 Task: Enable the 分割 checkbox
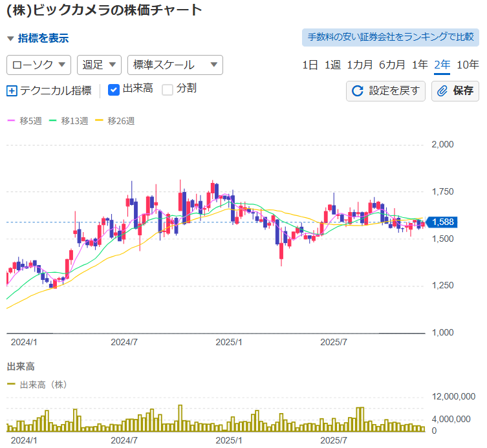[168, 90]
